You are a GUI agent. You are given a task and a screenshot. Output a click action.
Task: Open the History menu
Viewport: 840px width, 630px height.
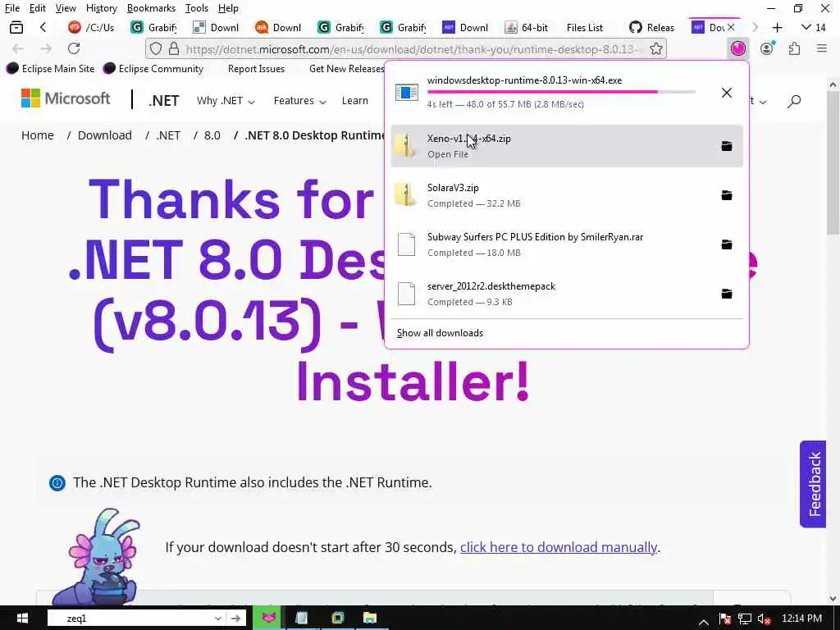101,8
